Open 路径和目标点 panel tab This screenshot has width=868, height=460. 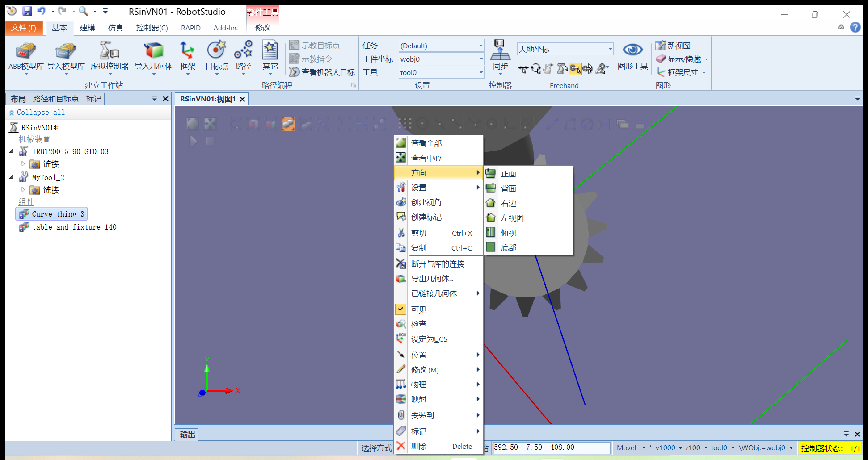click(56, 99)
